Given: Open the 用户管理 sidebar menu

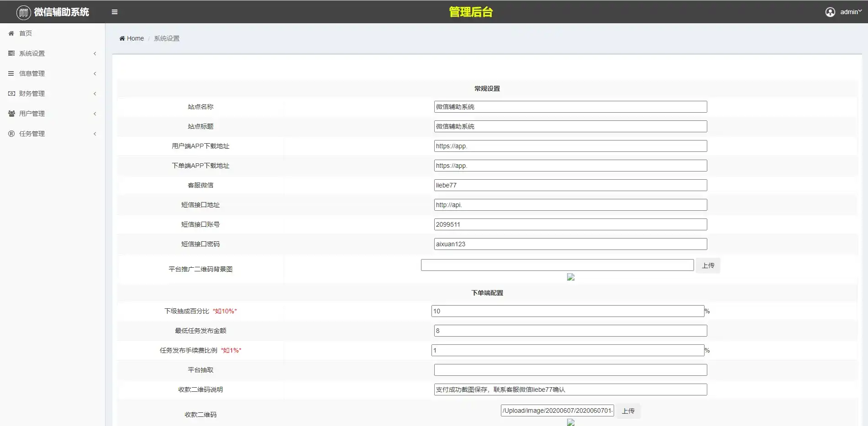Looking at the screenshot, I should pyautogui.click(x=53, y=114).
